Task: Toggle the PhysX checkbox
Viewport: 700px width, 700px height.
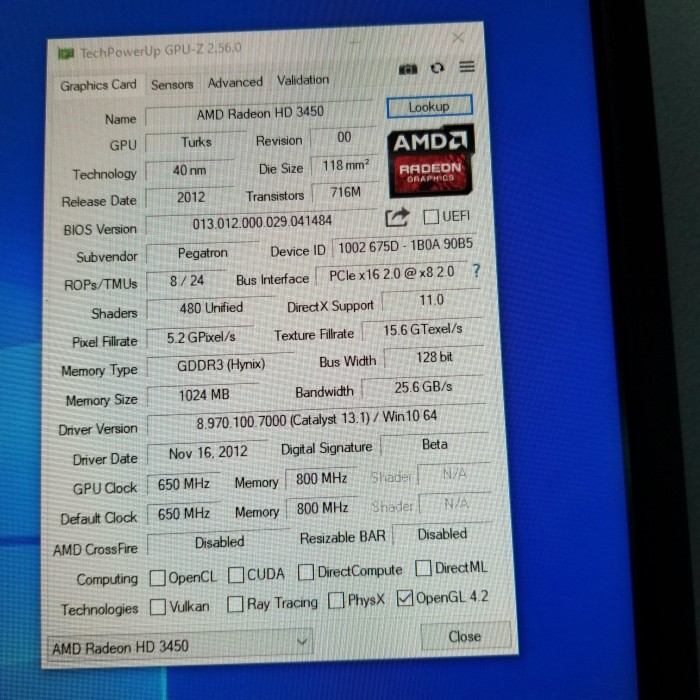Action: pyautogui.click(x=336, y=600)
